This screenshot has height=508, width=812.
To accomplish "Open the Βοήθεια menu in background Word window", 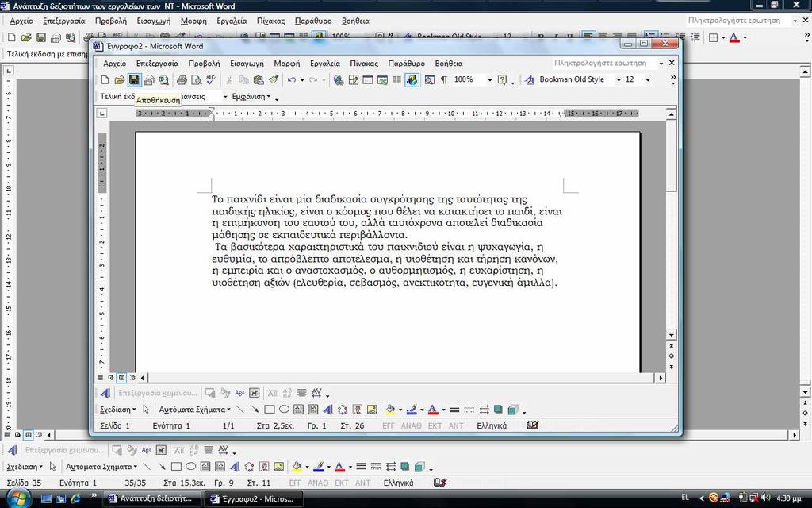I will [355, 21].
